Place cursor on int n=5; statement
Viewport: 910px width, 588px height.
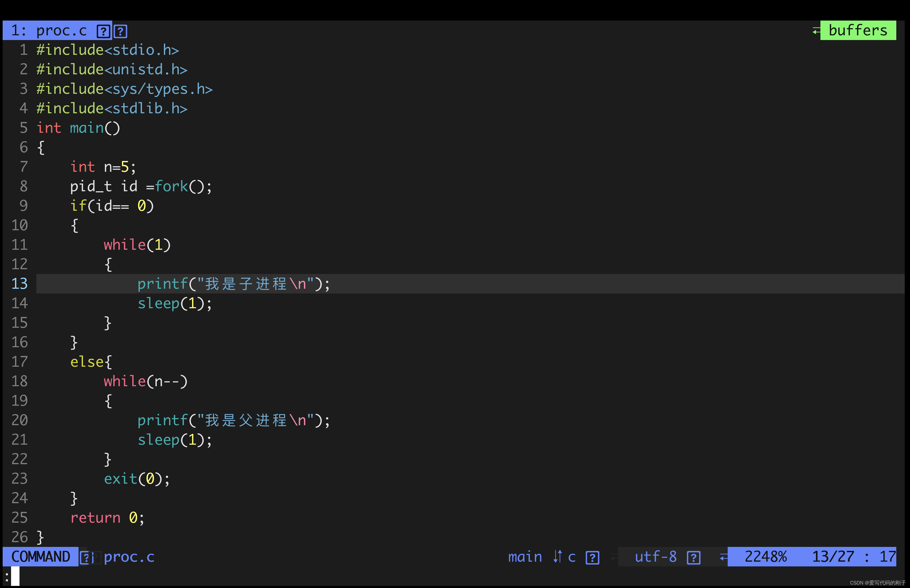point(103,167)
